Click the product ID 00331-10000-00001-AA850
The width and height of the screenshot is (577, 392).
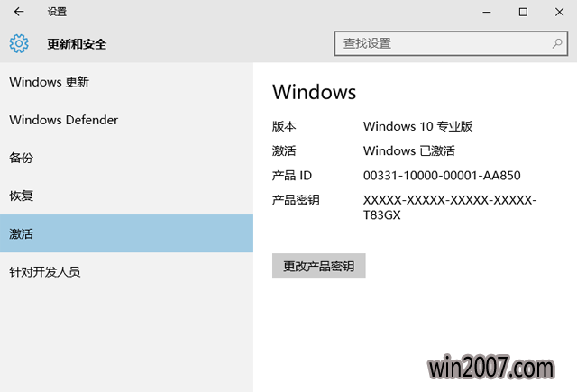(x=442, y=176)
